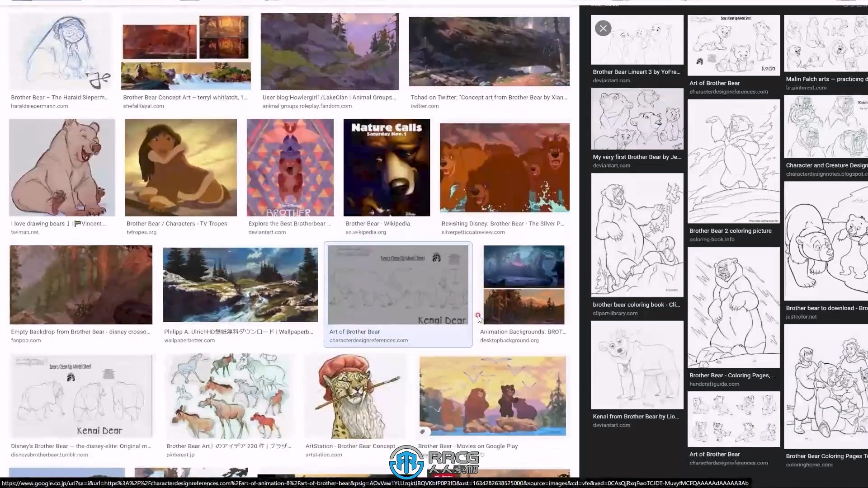This screenshot has width=868, height=488.
Task: Click animal-groups-roleplay.fandom.com source link
Action: point(307,106)
